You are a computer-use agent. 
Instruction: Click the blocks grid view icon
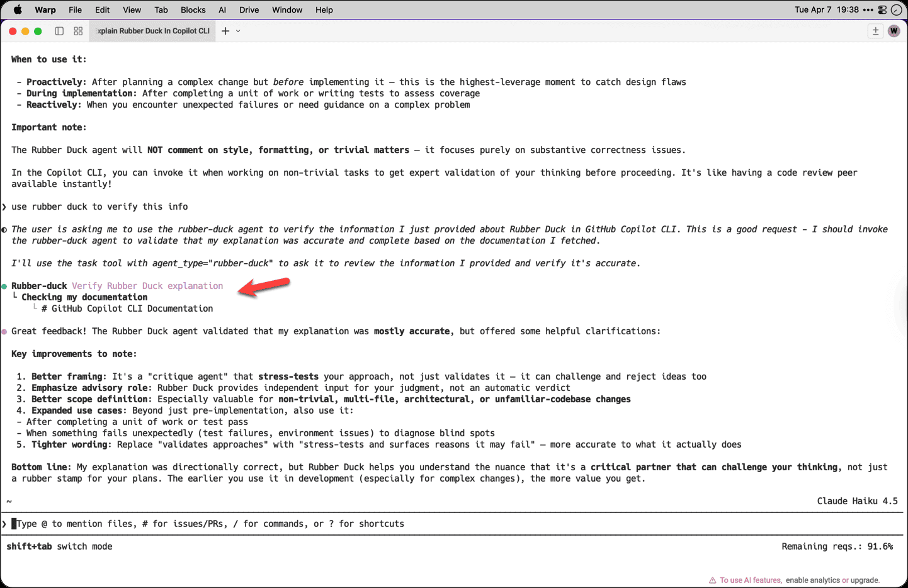coord(77,30)
